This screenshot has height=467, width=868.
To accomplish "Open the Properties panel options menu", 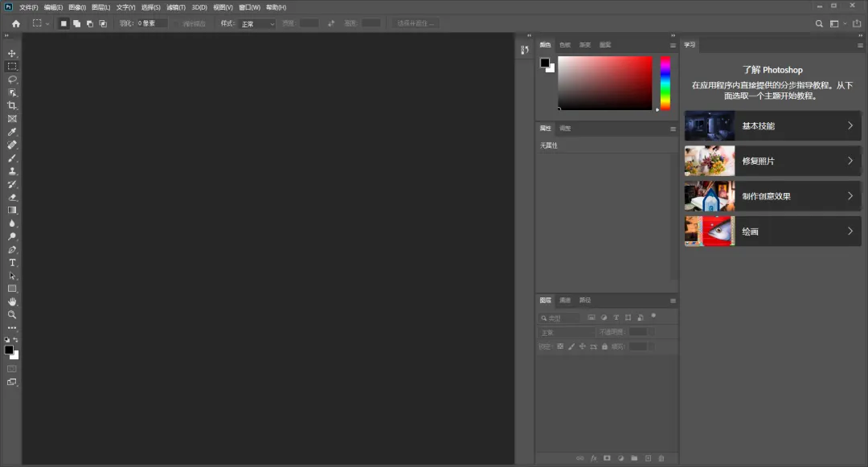I will click(x=673, y=129).
